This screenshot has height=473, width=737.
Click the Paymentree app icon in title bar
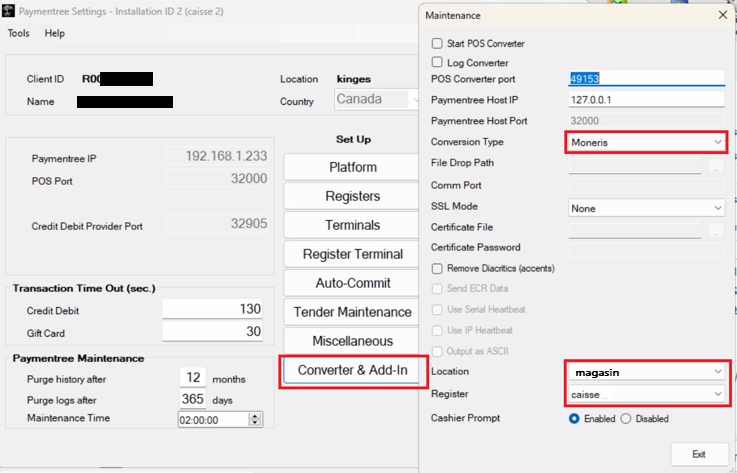pyautogui.click(x=8, y=11)
